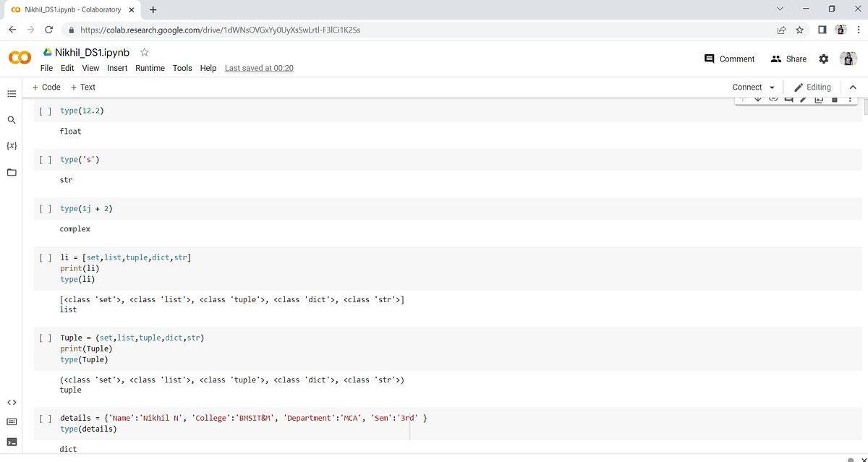Open the Code snippets panel
This screenshot has height=462, width=868.
click(11, 402)
